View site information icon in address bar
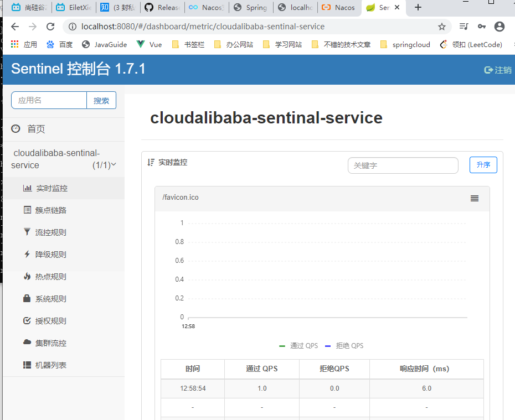Viewport: 515px width, 420px height. point(72,27)
